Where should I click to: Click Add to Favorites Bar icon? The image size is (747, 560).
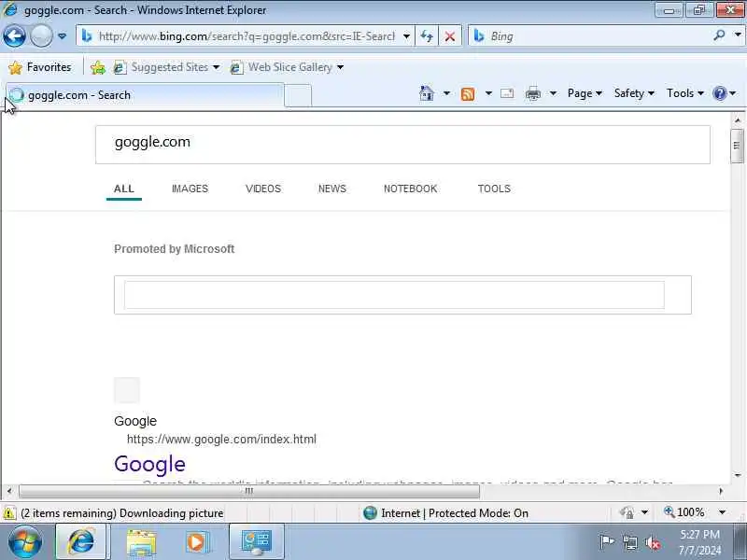(x=98, y=67)
